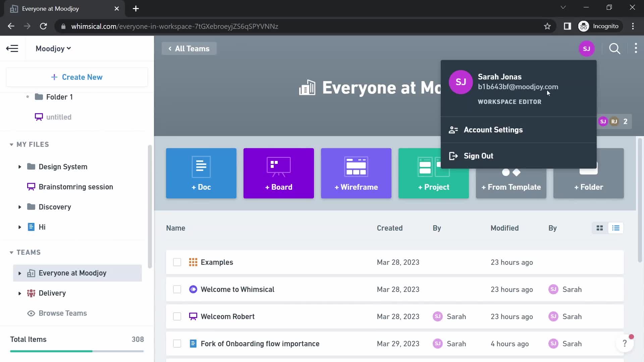Open Welcome to Whimsical
This screenshot has width=644, height=362.
pos(237,289)
